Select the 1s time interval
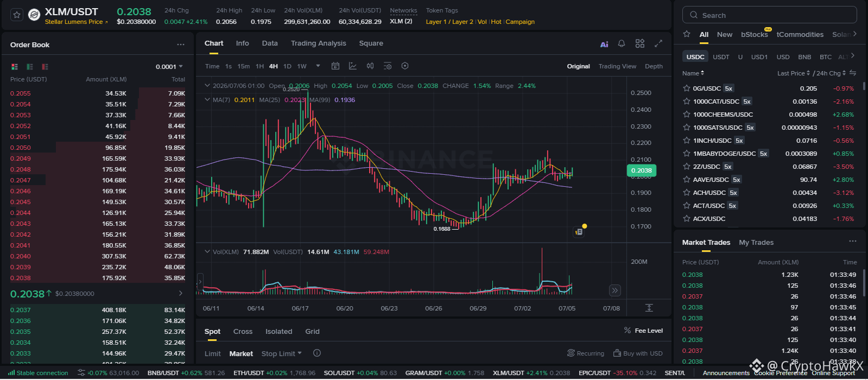This screenshot has height=380, width=868. [229, 66]
